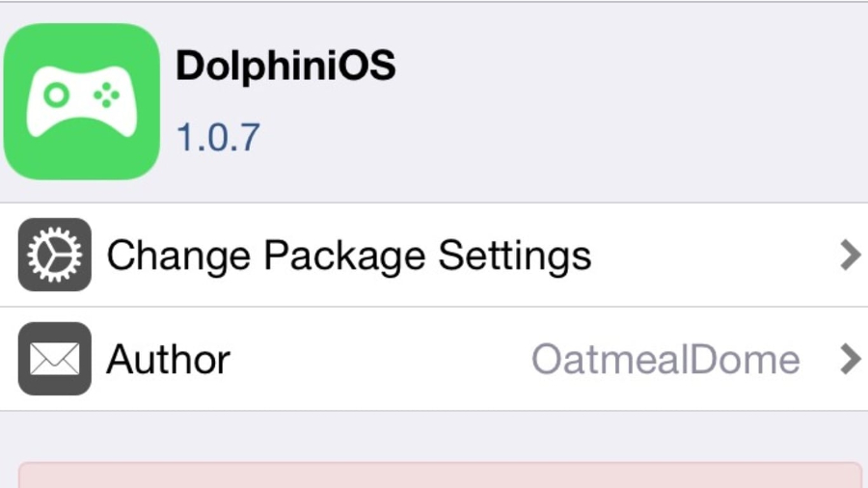Click gray gap below the Author row

point(434,434)
